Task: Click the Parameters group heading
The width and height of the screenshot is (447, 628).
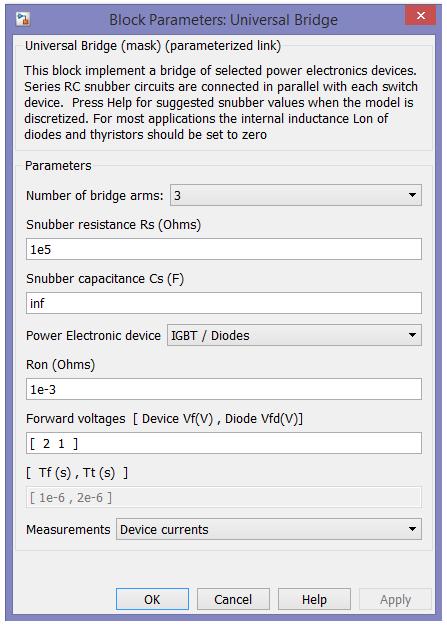Action: 58,165
